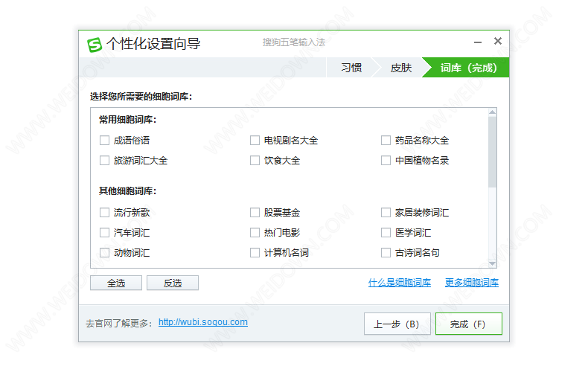Select the 家居装修词汇 checkbox

(x=386, y=213)
